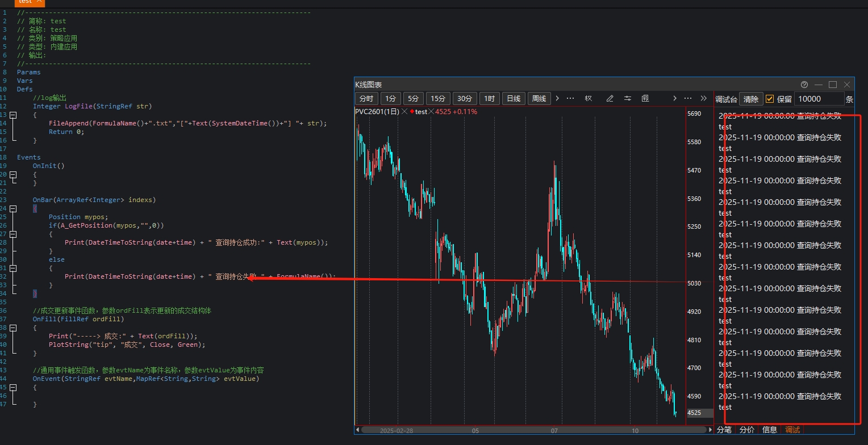Click the 权 adjustment icon in the chart toolbar
Screen dimensions: 868x445
[x=589, y=98]
